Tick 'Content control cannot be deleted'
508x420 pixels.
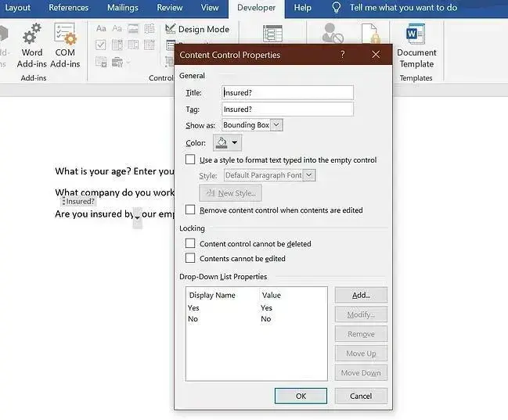(190, 244)
